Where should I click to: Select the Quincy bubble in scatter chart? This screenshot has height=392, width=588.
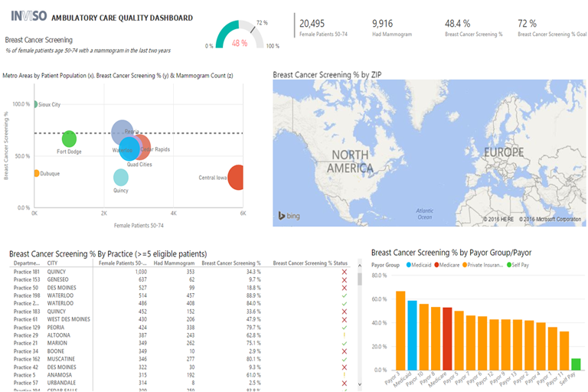(x=121, y=178)
